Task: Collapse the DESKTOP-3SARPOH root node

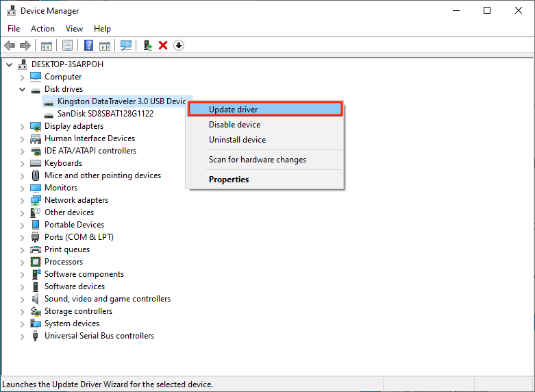Action: tap(10, 64)
